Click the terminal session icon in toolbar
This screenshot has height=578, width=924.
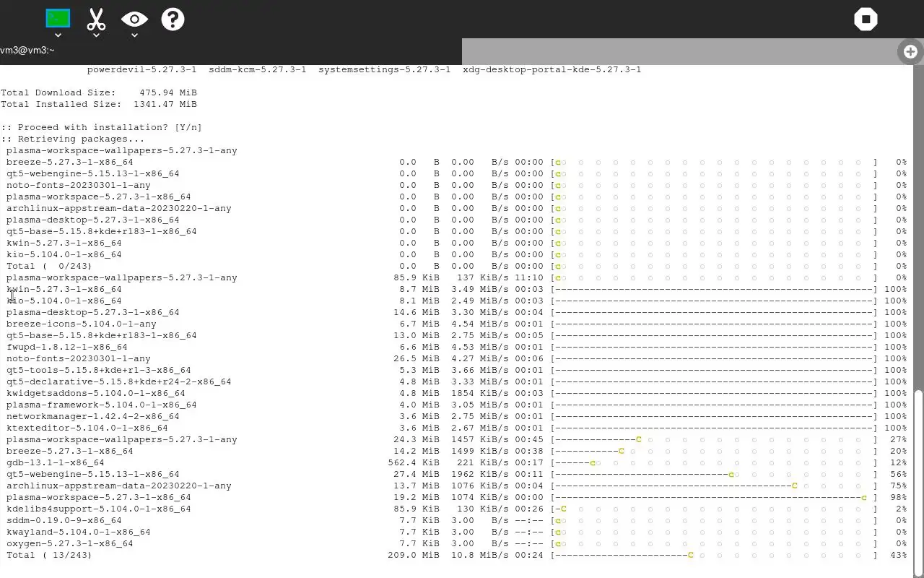click(58, 18)
